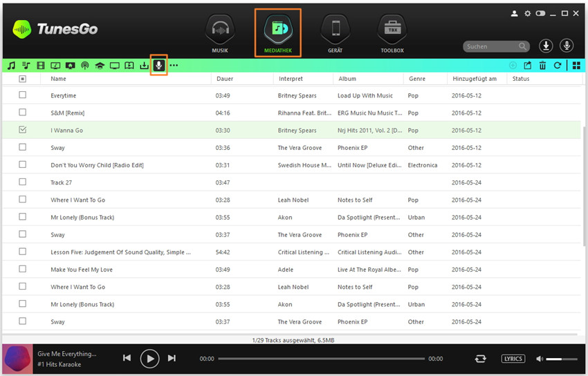Refresh the library with the reload icon

(557, 66)
